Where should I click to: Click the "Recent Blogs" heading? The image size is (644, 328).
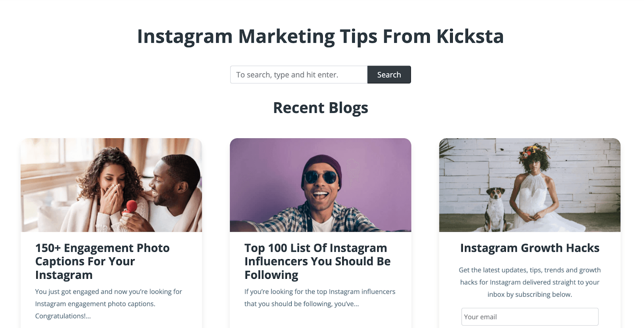(320, 107)
